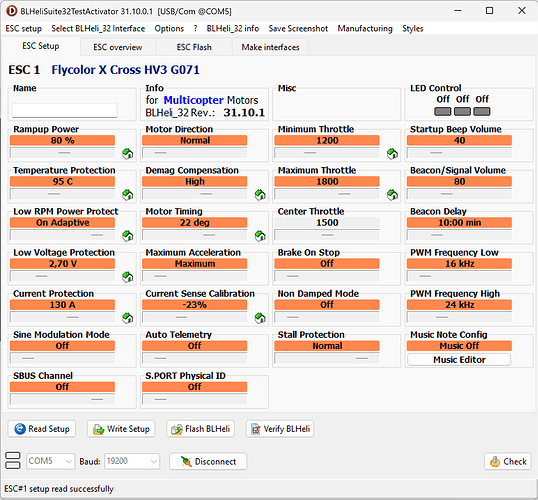538x500 pixels.
Task: Click in the ESC Name input field
Action: pos(65,111)
